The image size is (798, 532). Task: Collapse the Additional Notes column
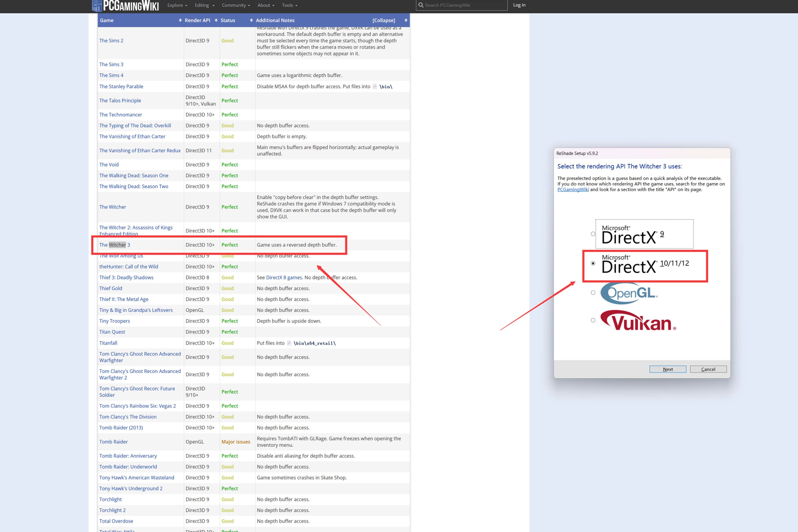coord(383,20)
